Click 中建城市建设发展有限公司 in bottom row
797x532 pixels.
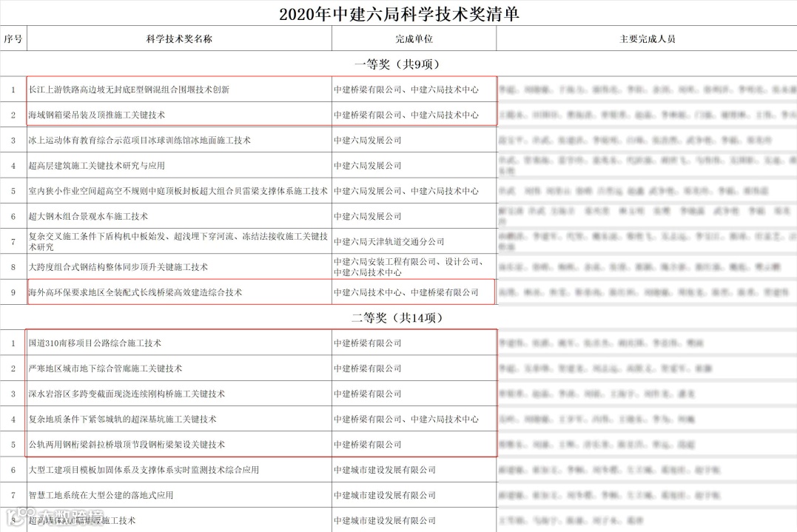385,520
